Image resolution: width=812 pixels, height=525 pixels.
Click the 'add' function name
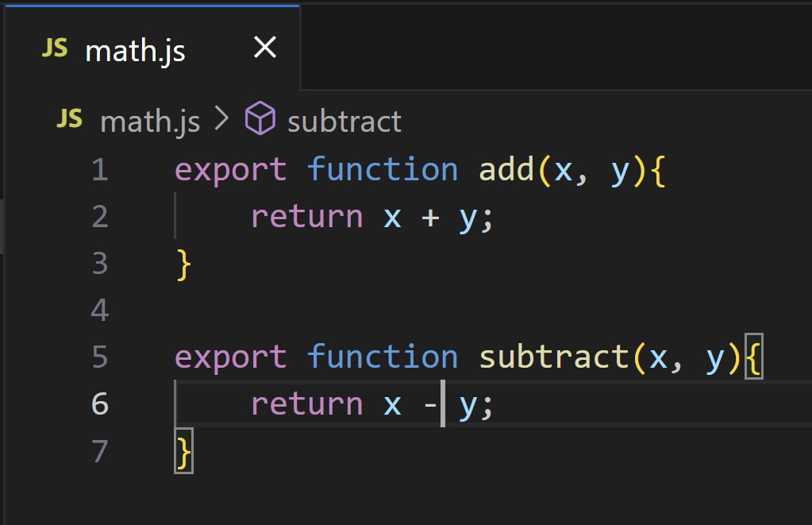pyautogui.click(x=506, y=169)
